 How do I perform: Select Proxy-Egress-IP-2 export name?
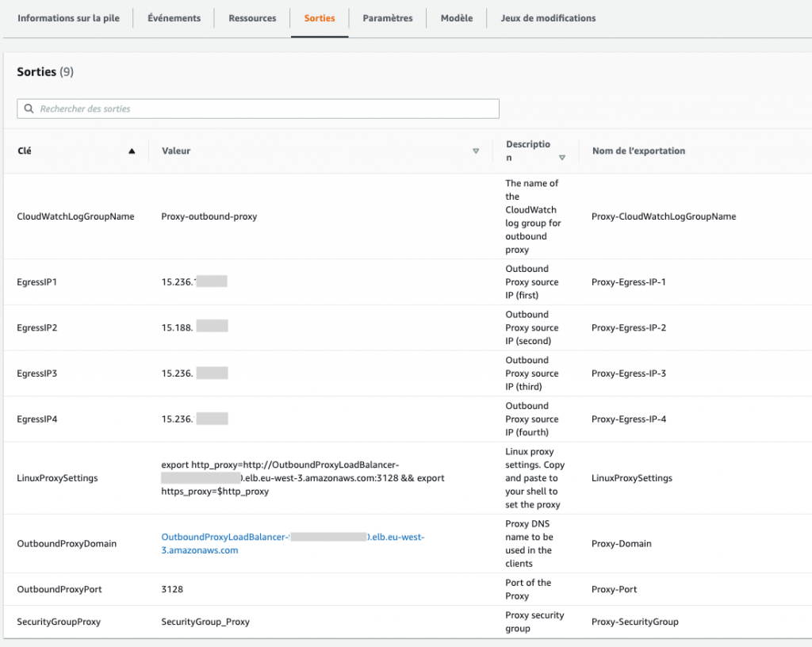tap(629, 327)
